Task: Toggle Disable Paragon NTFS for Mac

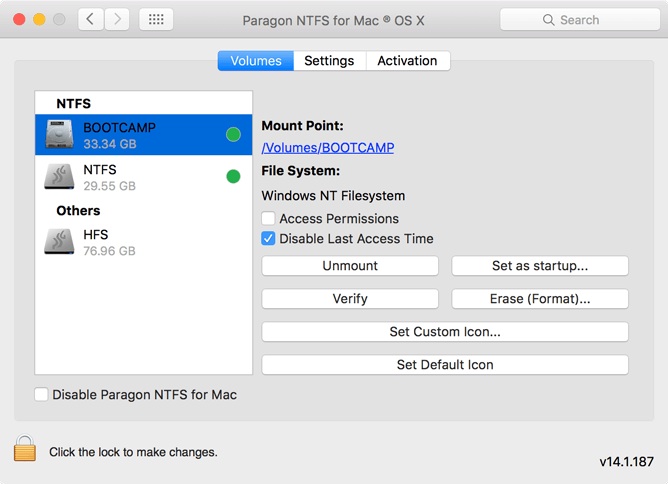Action: pos(41,394)
